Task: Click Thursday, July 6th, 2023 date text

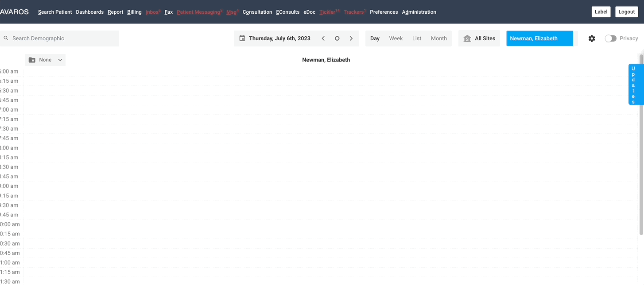Action: (279, 39)
